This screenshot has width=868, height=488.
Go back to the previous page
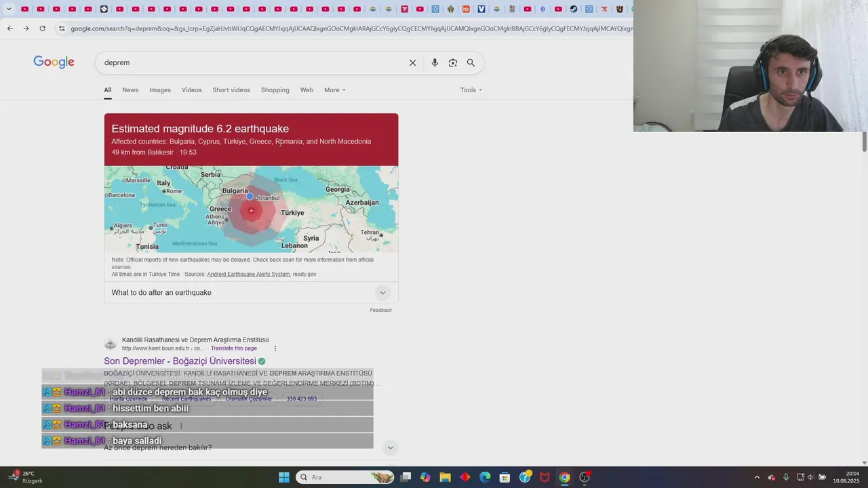click(x=9, y=28)
